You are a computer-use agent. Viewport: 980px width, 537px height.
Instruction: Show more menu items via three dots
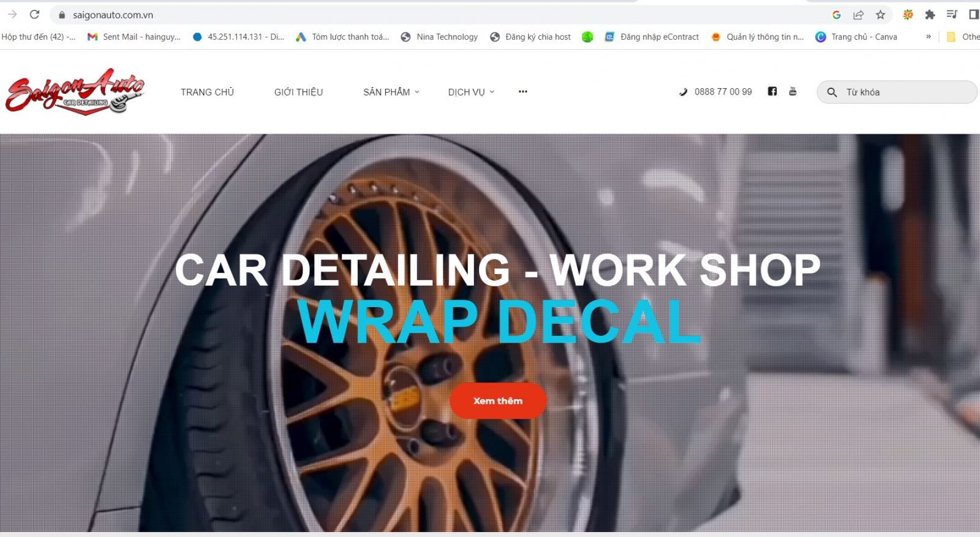(522, 91)
